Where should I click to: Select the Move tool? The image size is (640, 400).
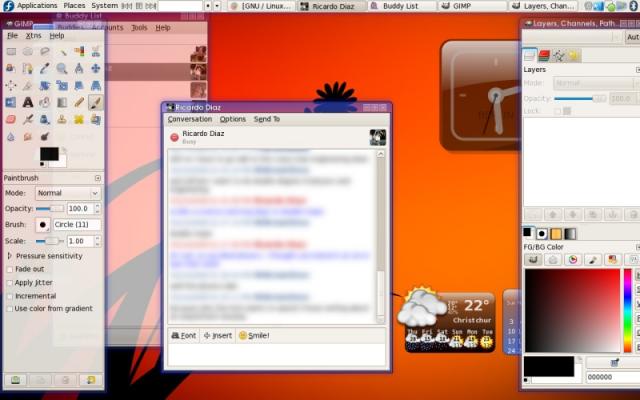click(x=96, y=69)
